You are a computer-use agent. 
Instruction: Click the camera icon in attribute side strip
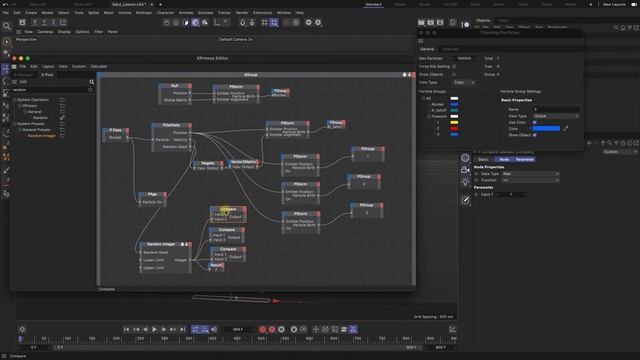point(465,169)
